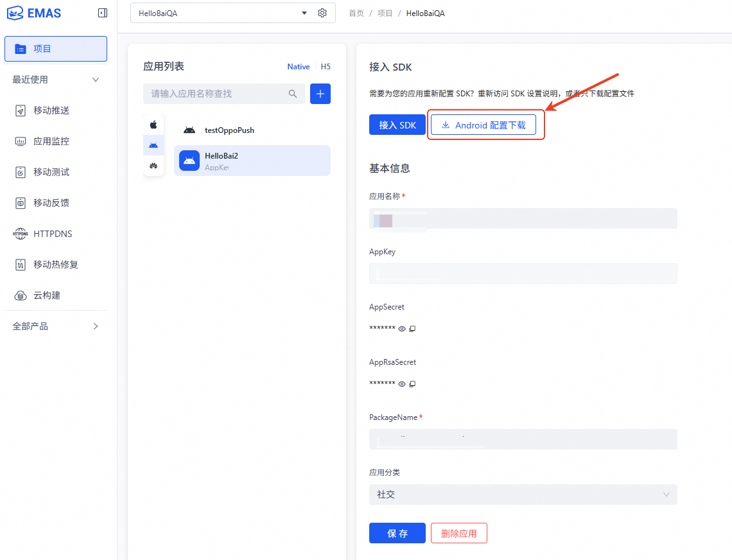The image size is (732, 560).
Task: Focus the app name search field
Action: 224,94
